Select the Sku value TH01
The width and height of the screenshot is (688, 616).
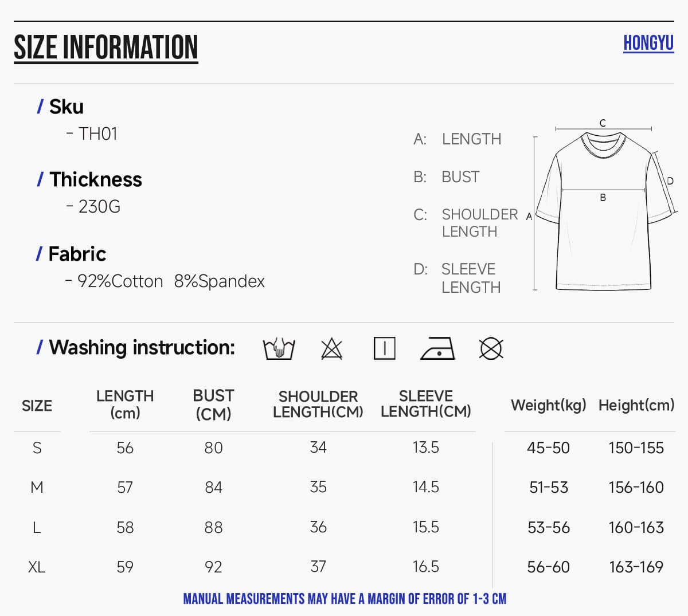(x=98, y=134)
